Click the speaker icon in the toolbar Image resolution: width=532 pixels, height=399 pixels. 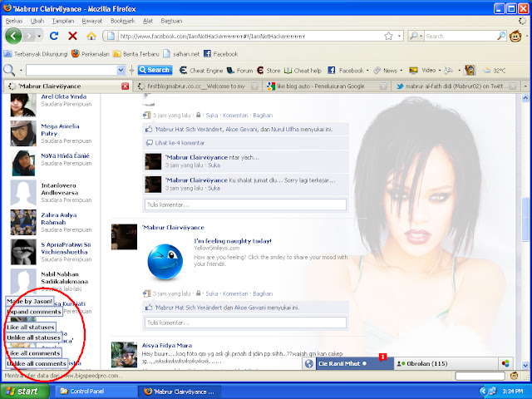coord(470,70)
